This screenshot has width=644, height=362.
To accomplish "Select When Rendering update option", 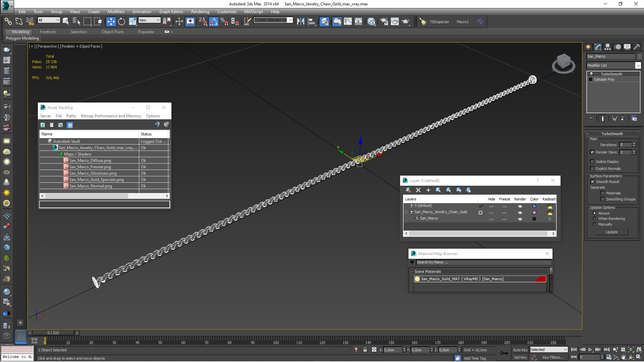I will [x=595, y=219].
